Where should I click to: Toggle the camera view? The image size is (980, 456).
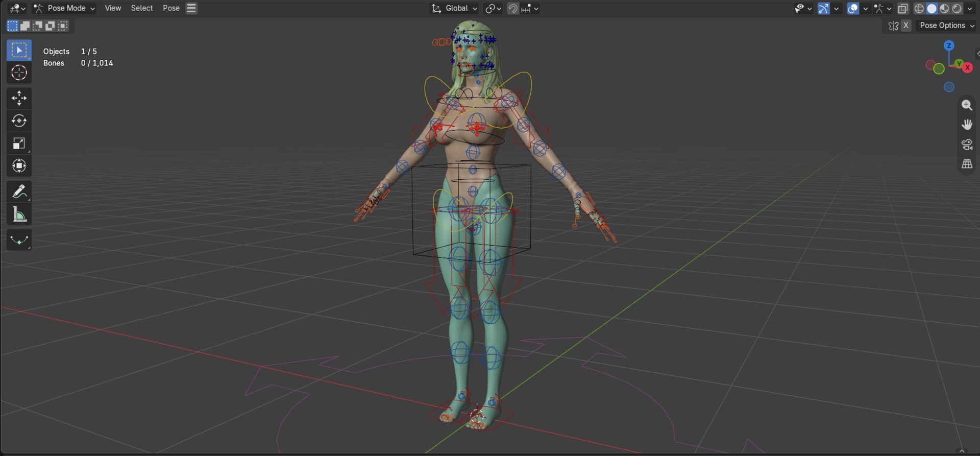pyautogui.click(x=967, y=145)
